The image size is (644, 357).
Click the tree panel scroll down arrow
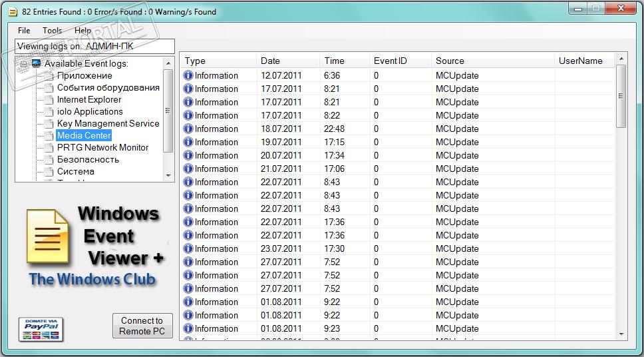pos(168,176)
